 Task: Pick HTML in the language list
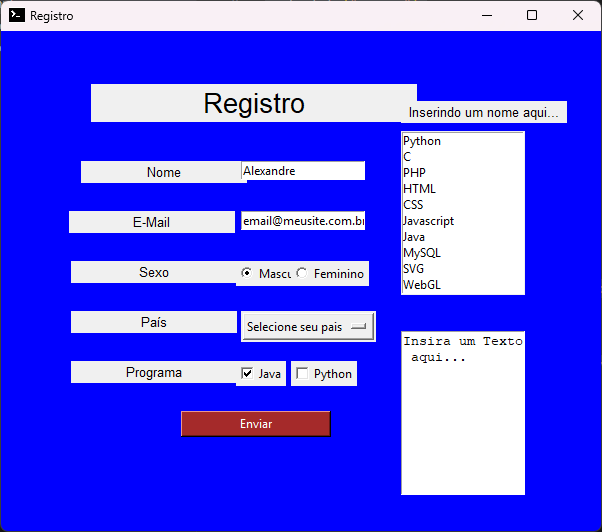click(x=419, y=189)
